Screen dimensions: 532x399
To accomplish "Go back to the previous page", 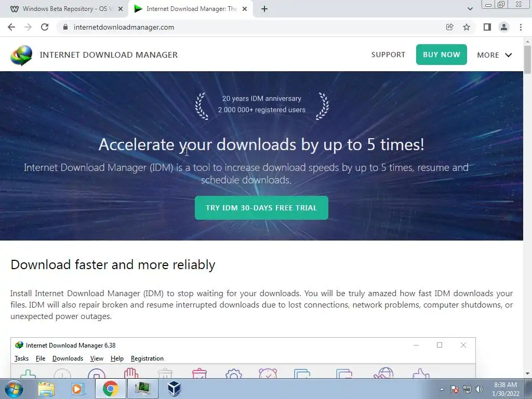I will tap(11, 27).
